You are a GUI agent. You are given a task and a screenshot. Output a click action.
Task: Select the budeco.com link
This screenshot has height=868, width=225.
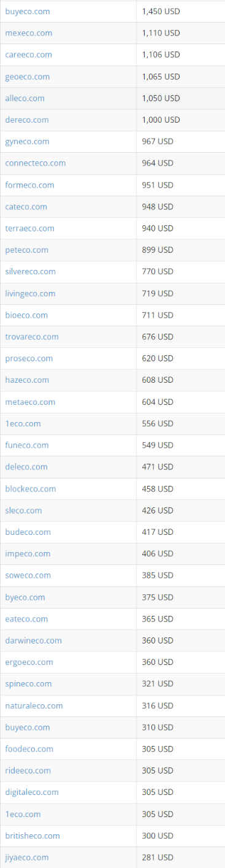[28, 532]
